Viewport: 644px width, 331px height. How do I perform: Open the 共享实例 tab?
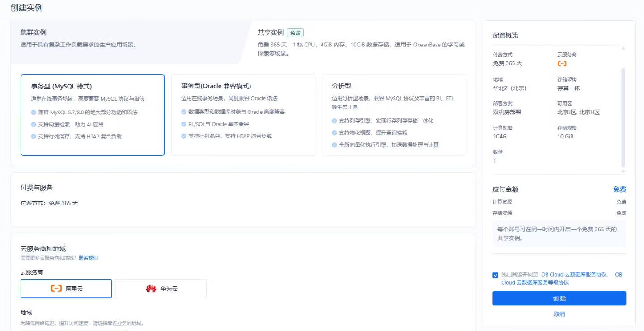(x=271, y=33)
